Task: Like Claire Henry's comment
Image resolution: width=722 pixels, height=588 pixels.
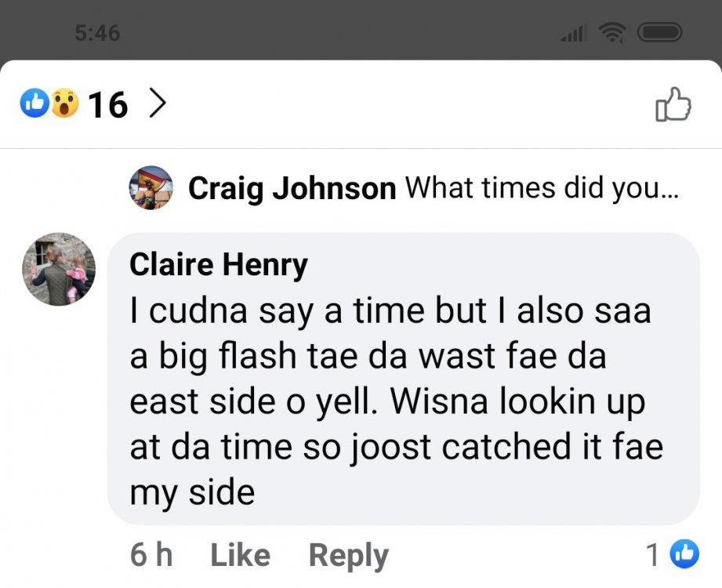Action: coord(241,555)
